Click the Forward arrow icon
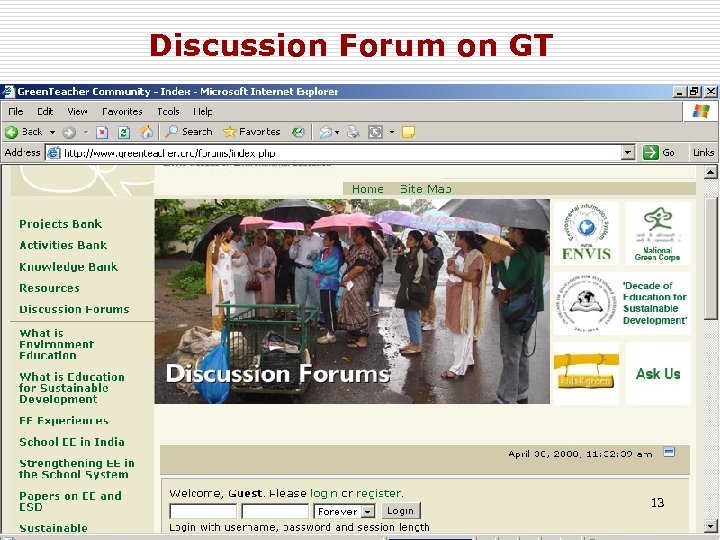720x540 pixels. 69,132
